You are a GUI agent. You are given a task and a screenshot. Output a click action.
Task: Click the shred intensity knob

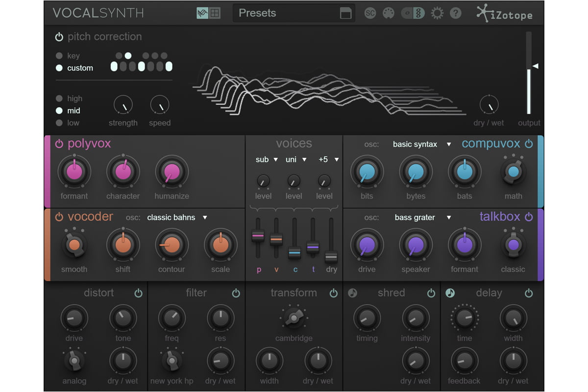click(x=416, y=318)
